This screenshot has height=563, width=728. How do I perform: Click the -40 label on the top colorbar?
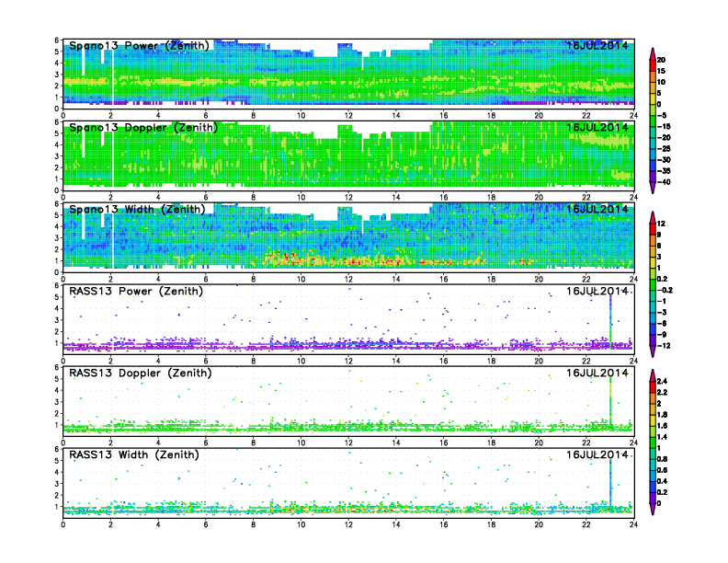(x=664, y=182)
